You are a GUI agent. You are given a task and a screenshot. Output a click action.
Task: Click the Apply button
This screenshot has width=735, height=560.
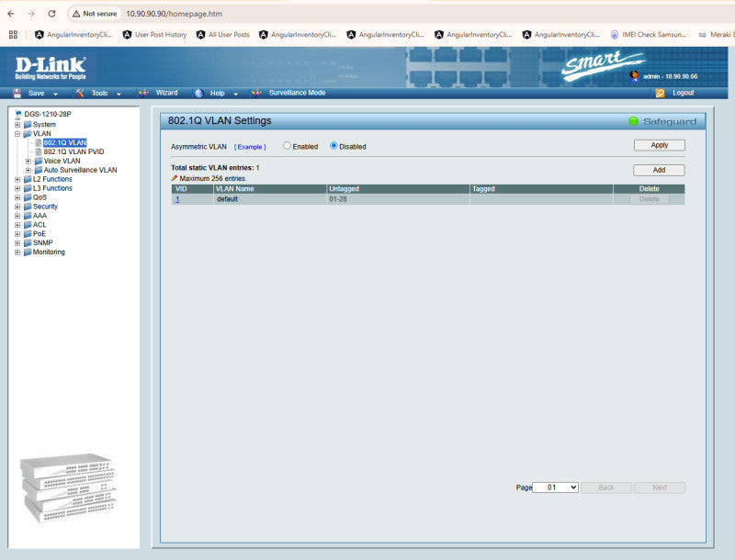(x=659, y=145)
